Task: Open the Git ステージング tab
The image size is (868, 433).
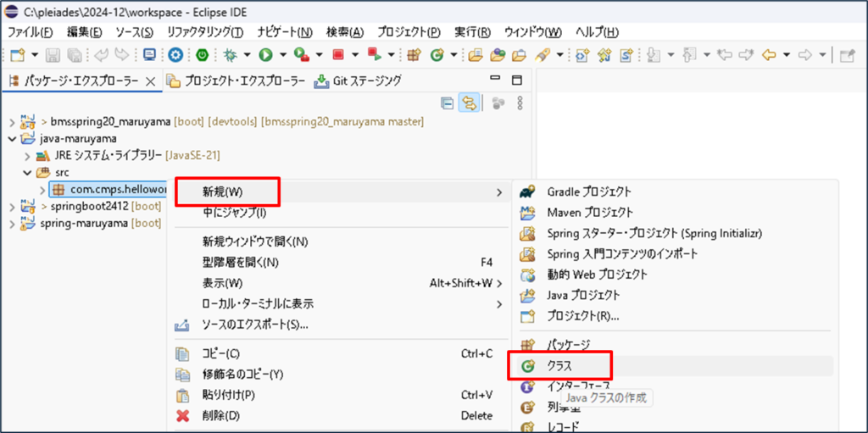Action: 357,81
